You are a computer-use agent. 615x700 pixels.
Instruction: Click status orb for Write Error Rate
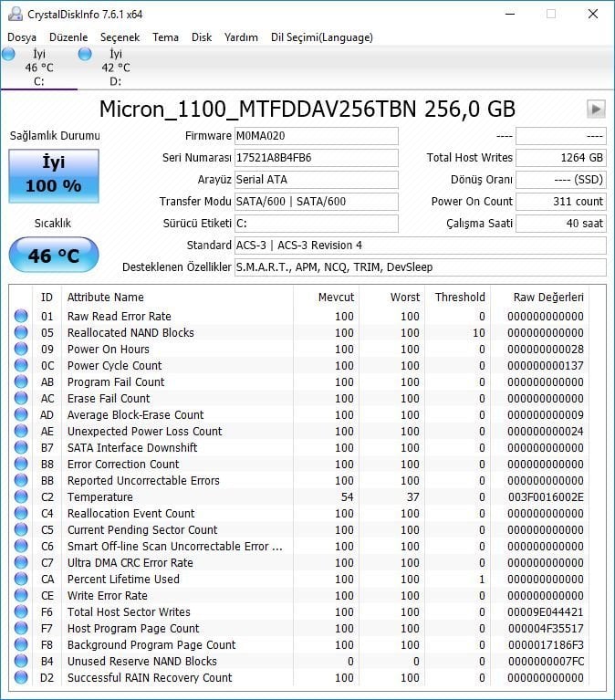[x=21, y=596]
